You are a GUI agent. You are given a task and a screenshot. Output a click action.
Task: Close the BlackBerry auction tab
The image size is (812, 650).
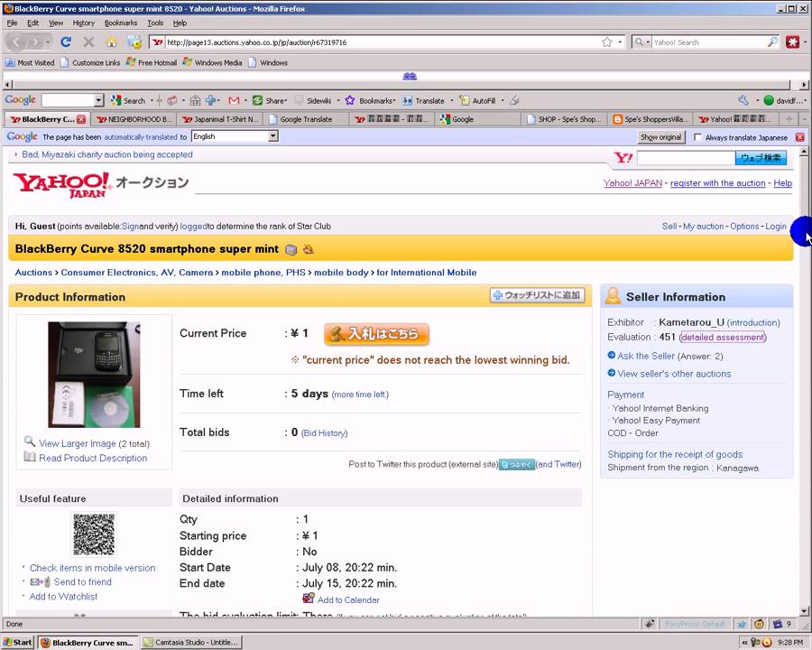click(x=81, y=119)
